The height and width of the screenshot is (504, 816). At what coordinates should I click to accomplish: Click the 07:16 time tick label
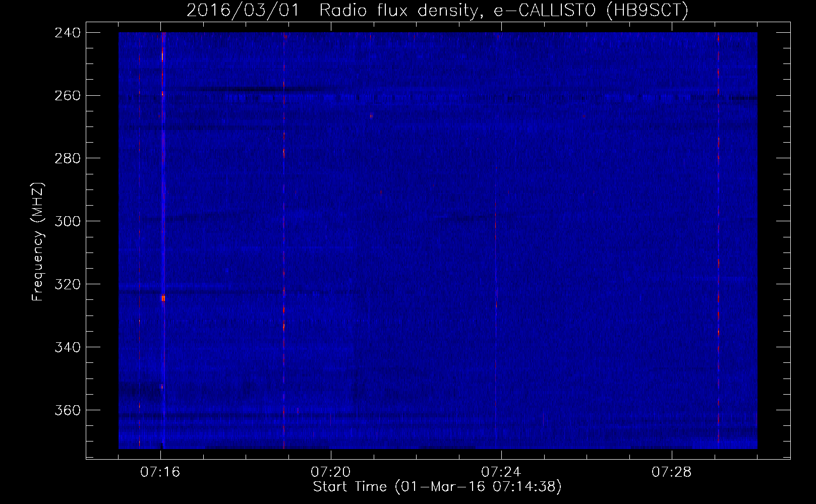coord(160,472)
